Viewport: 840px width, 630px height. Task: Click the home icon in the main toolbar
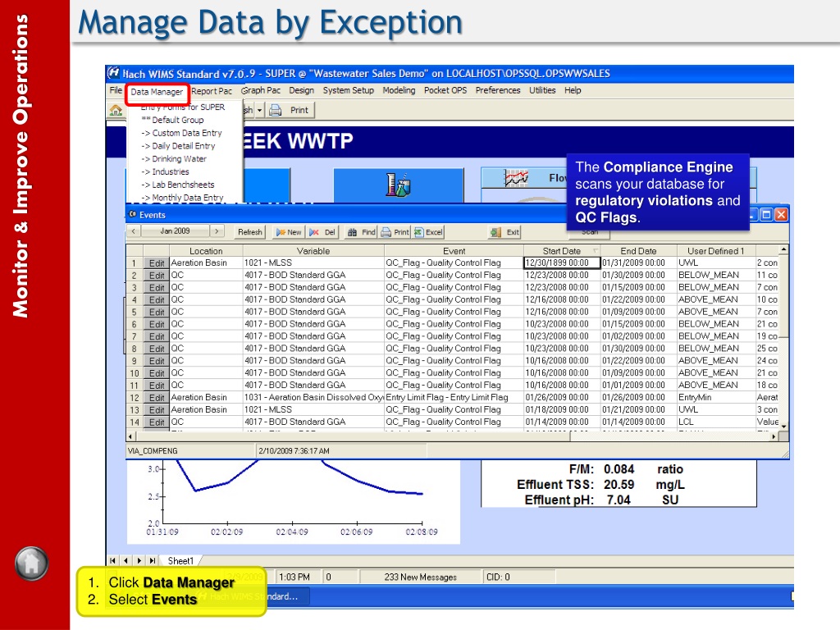[116, 110]
